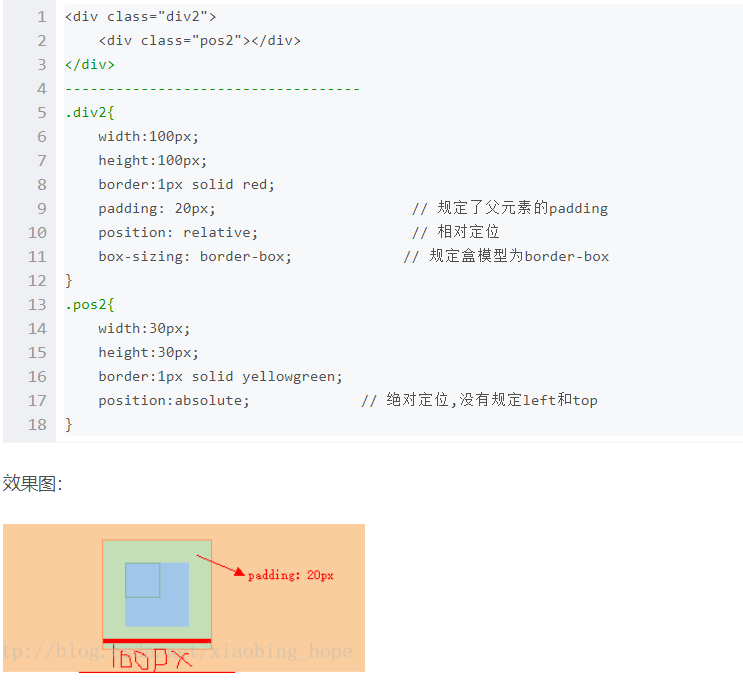Click the closing brace on line 12

pos(69,281)
